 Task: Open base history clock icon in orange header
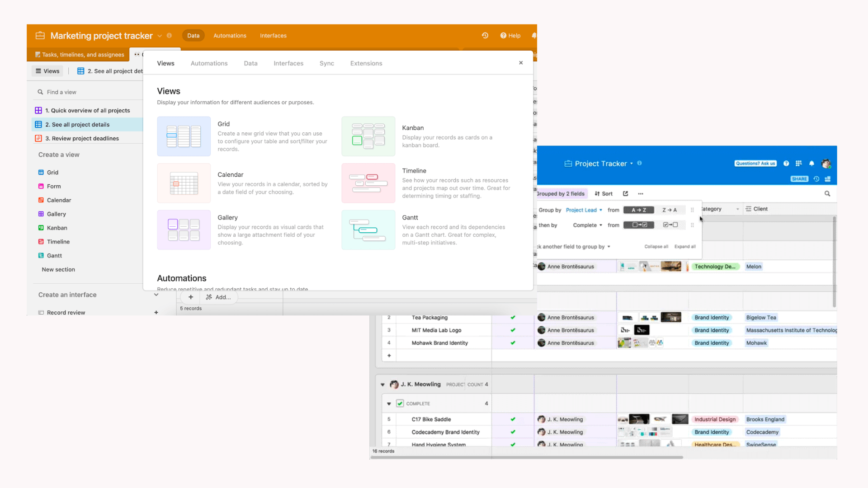pyautogui.click(x=485, y=35)
